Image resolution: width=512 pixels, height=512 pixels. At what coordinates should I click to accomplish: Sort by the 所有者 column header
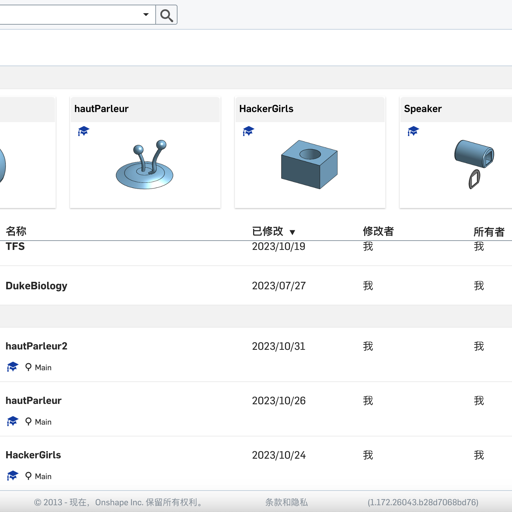point(489,232)
